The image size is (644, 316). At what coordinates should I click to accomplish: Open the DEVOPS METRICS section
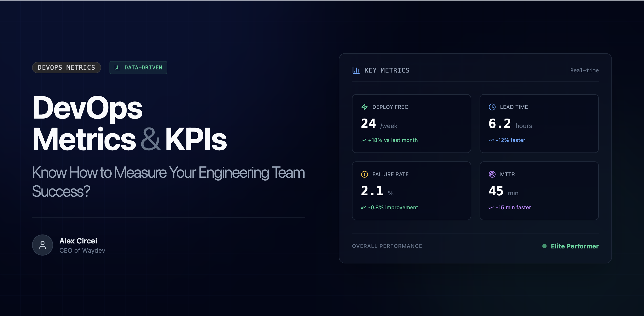click(66, 67)
